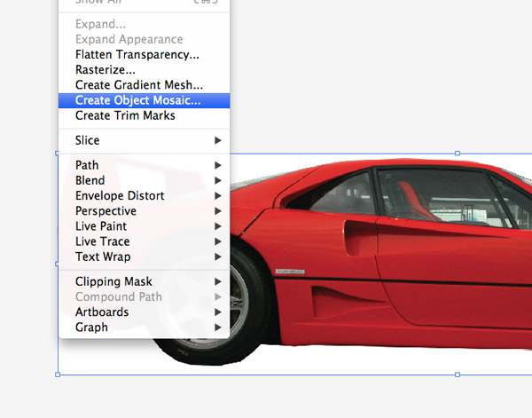Screen dimensions: 532x418
Task: Click the top-center selection handle
Action: (458, 154)
